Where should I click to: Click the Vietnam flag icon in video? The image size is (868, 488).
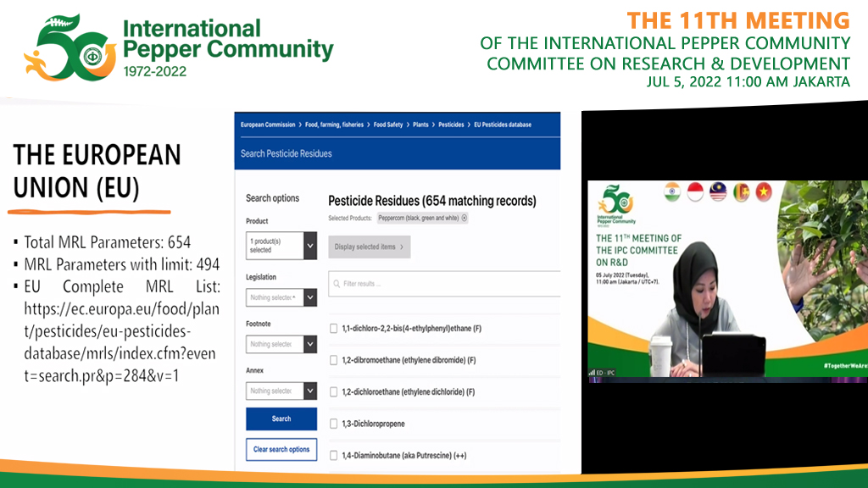pyautogui.click(x=763, y=193)
